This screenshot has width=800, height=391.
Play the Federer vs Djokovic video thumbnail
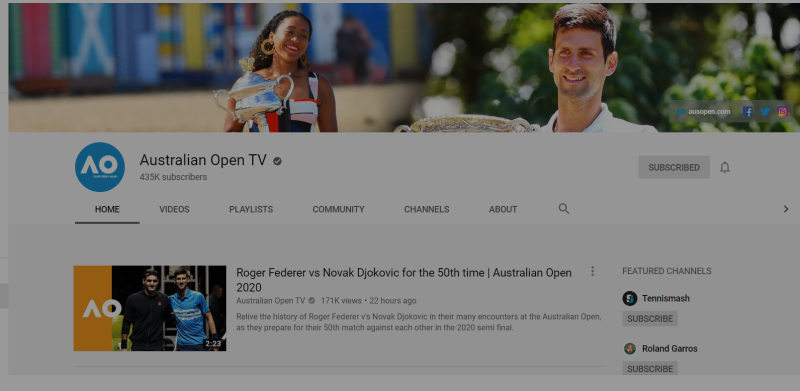pos(150,308)
